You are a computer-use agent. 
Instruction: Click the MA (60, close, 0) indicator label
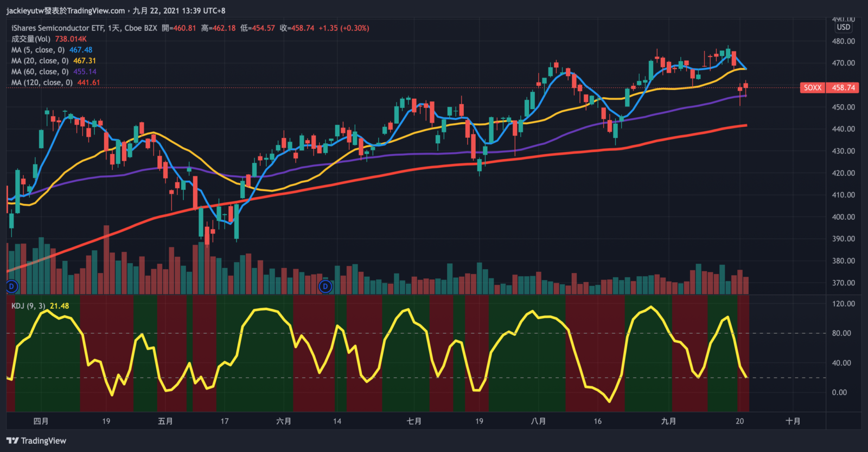(40, 72)
